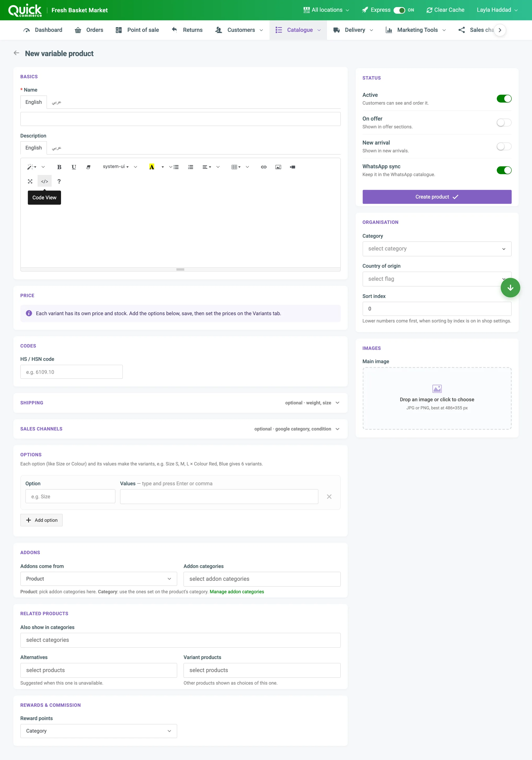The width and height of the screenshot is (532, 760).
Task: Disable the WhatsApp sync switch
Action: click(504, 170)
